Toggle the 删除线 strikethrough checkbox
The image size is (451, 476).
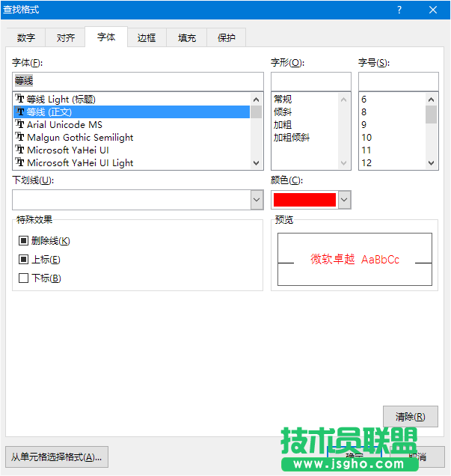coord(23,241)
